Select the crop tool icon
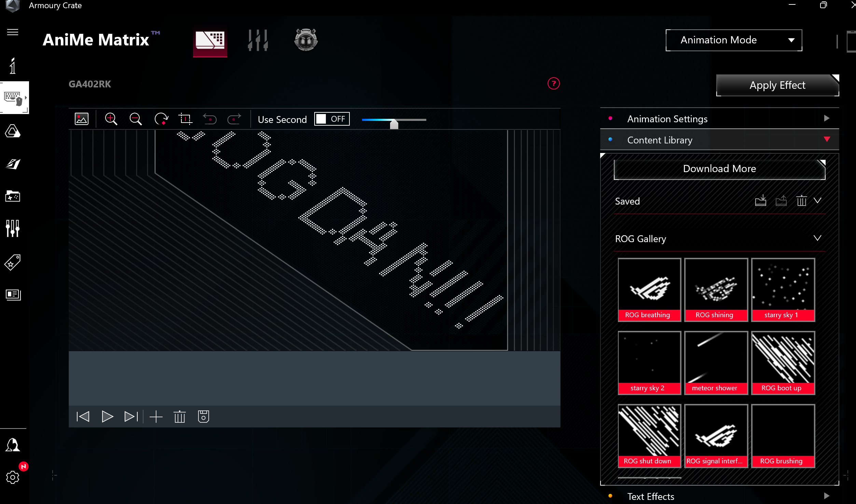This screenshot has width=856, height=504. 185,119
